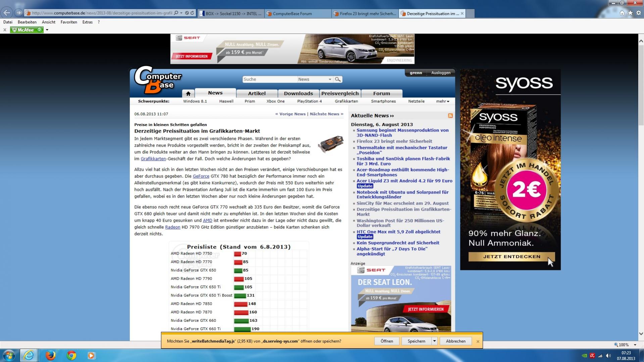Viewport: 644px width, 362px height.
Task: Open the Extras menu
Action: point(88,22)
